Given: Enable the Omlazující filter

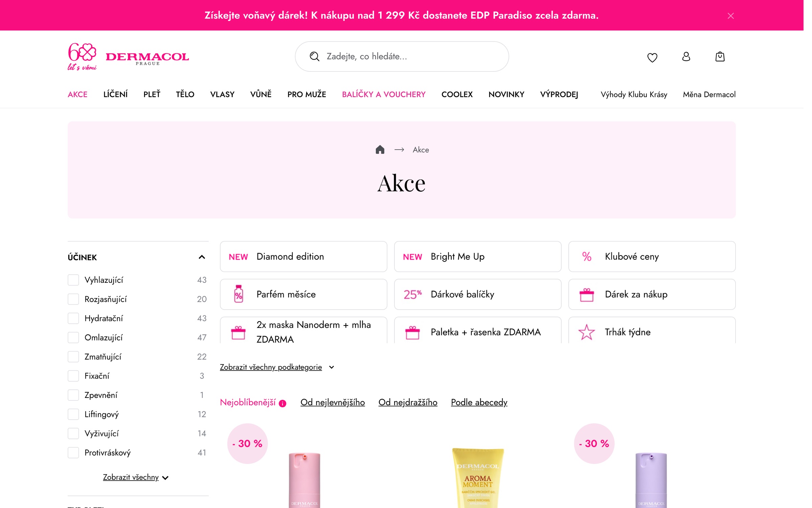Looking at the screenshot, I should tap(73, 338).
